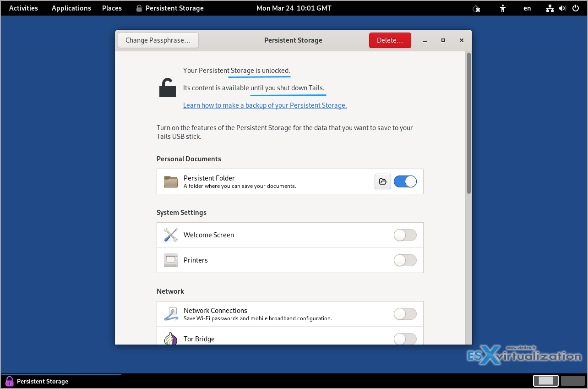Image resolution: width=588 pixels, height=389 pixels.
Task: Click the red Delete button
Action: [390, 40]
